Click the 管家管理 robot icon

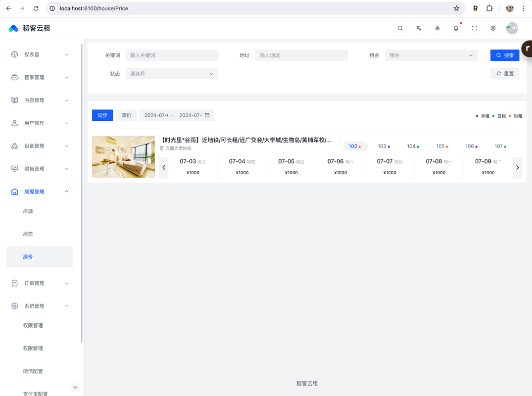(14, 77)
